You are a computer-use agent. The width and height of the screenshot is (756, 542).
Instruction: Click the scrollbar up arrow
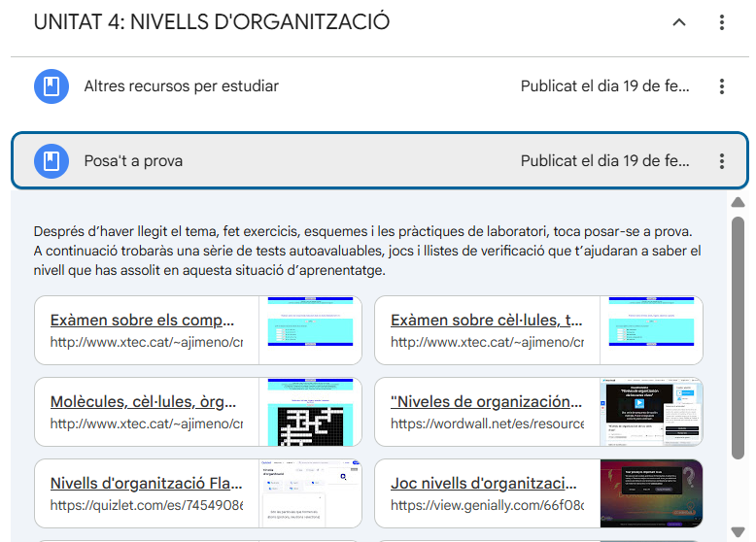tap(739, 202)
